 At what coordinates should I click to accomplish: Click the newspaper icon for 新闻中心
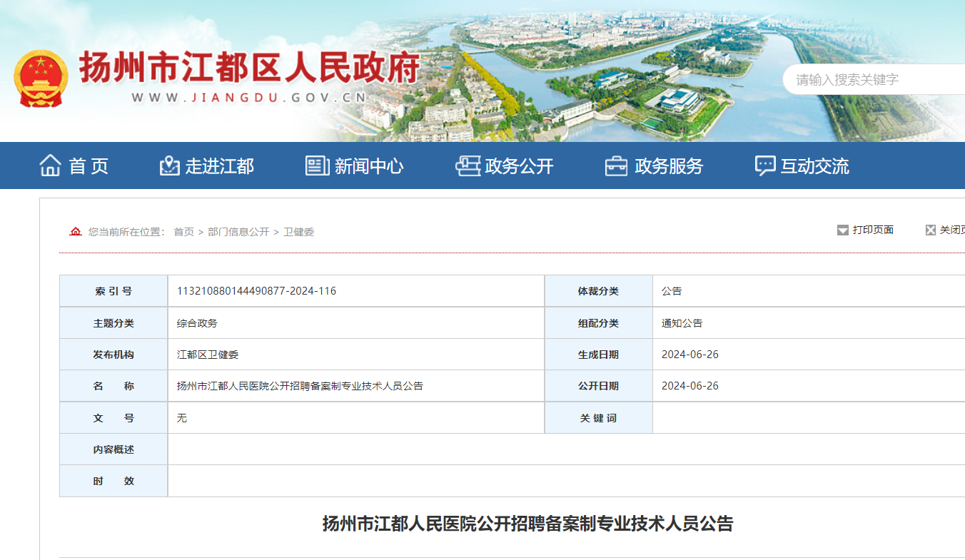click(317, 166)
